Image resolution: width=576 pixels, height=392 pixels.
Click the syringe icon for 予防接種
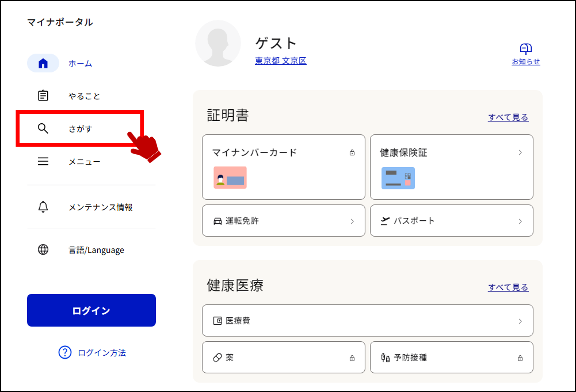[385, 358]
